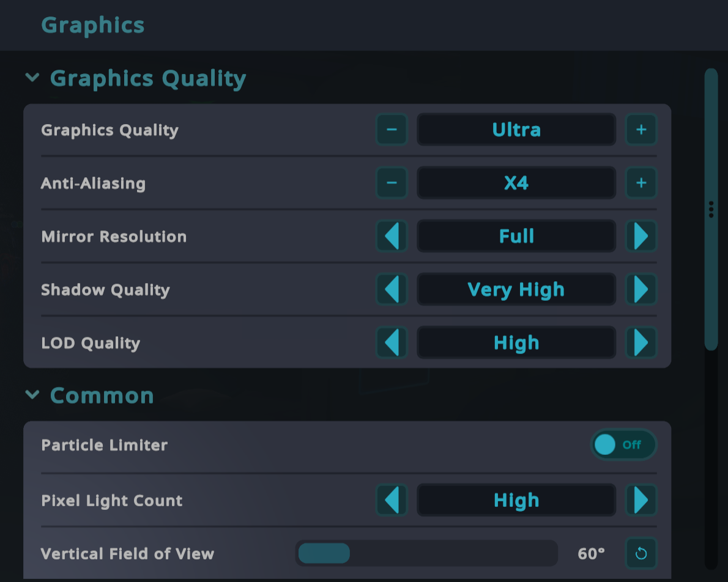
Task: Click the Very High shadow value field
Action: click(x=516, y=289)
